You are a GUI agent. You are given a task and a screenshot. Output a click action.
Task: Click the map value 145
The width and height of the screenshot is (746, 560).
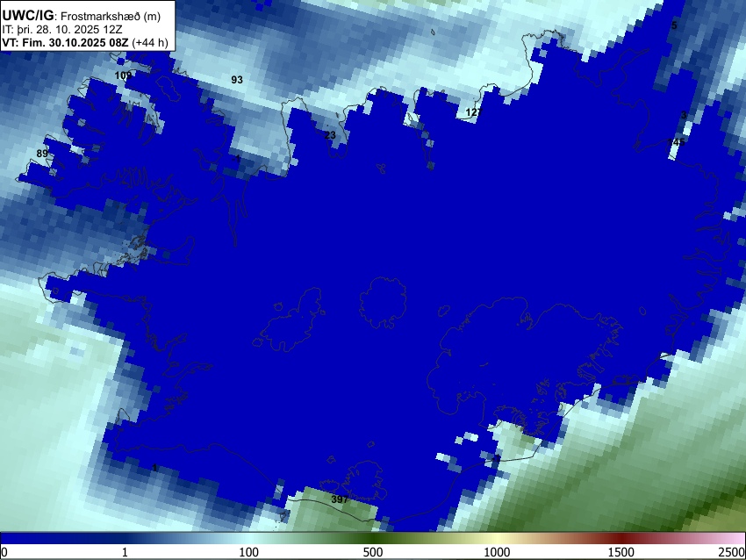click(676, 142)
